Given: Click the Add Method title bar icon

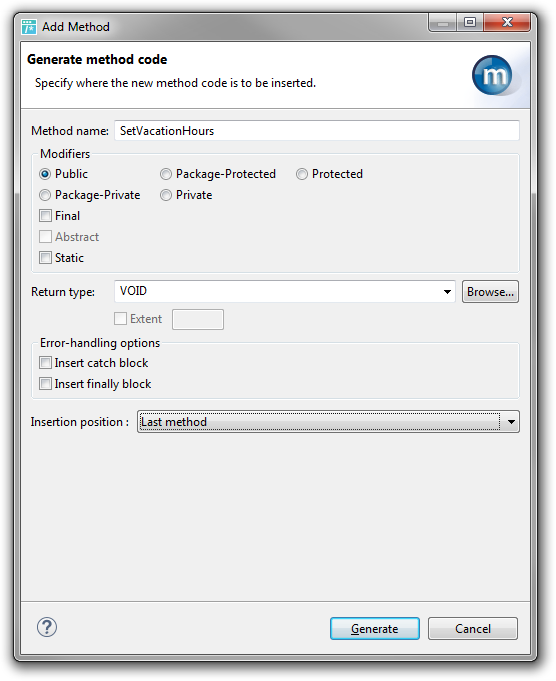Looking at the screenshot, I should tap(29, 27).
